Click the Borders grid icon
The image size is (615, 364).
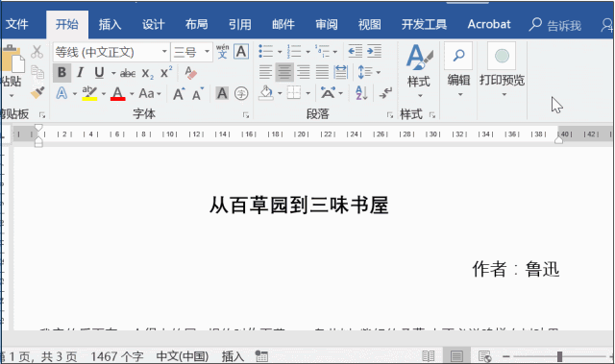[294, 93]
